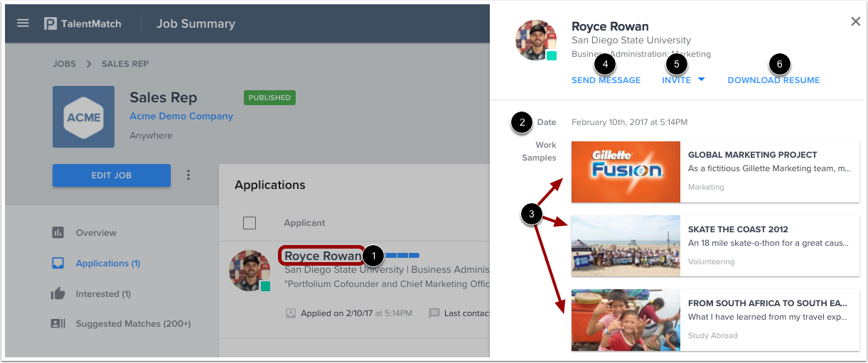Click the Interested thumbs-up icon
The width and height of the screenshot is (868, 363).
click(58, 293)
